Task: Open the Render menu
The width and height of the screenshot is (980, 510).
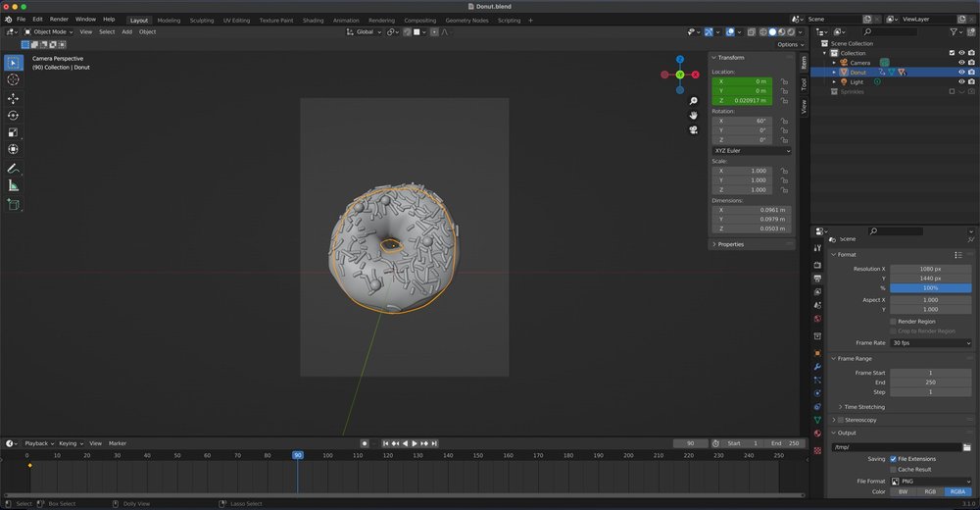Action: tap(59, 20)
